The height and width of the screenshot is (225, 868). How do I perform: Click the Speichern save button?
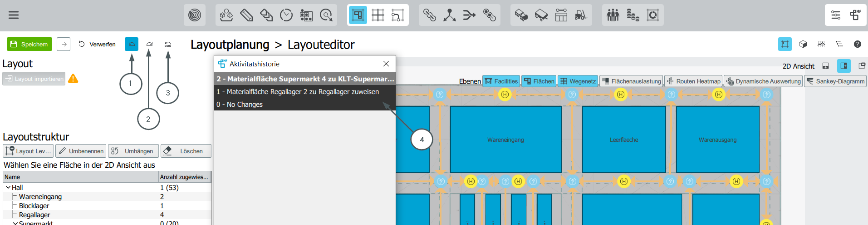coord(29,44)
